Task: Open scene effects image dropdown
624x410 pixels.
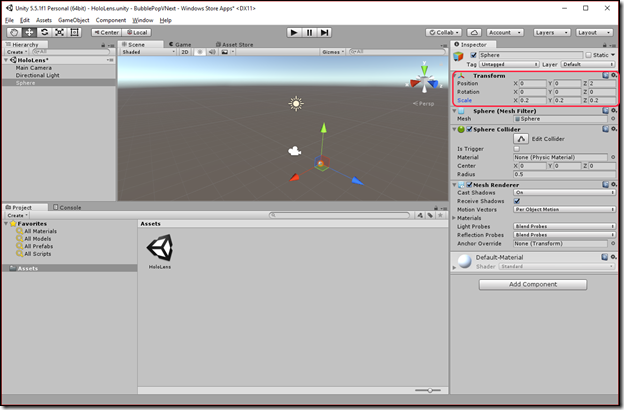Action: click(227, 52)
